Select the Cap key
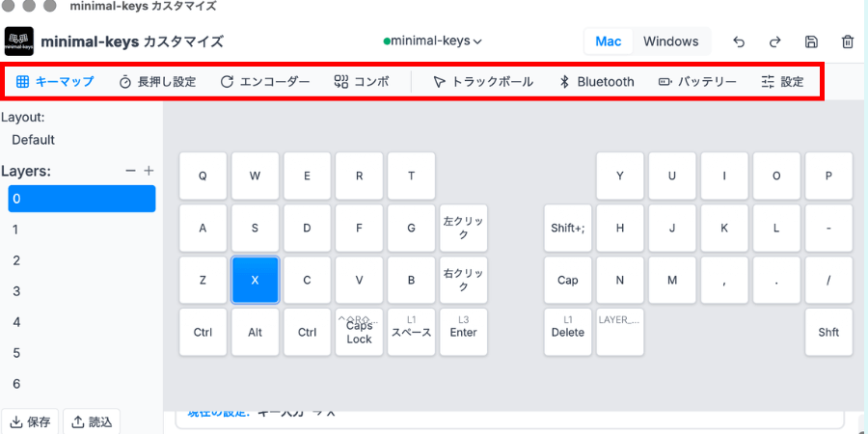Viewport: 868px width, 434px height. tap(568, 280)
